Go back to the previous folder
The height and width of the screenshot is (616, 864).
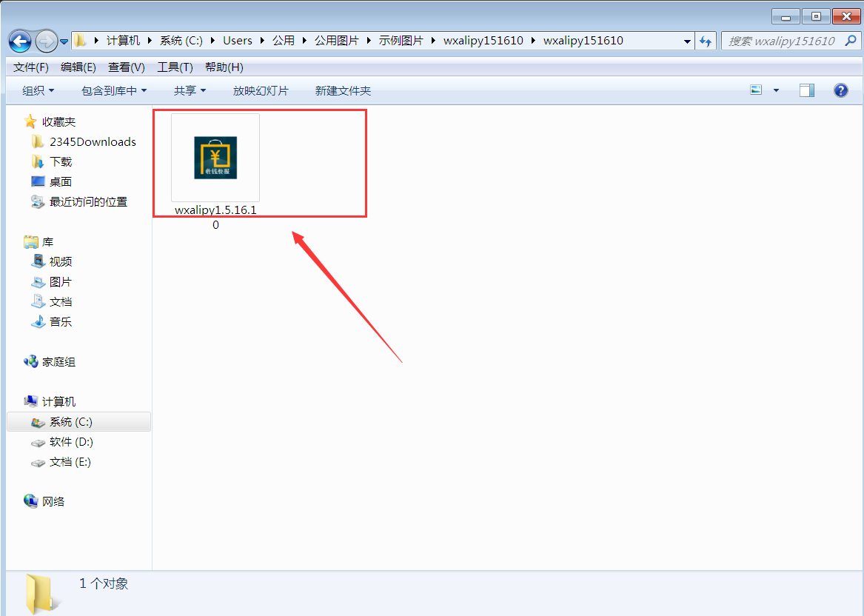(x=21, y=41)
